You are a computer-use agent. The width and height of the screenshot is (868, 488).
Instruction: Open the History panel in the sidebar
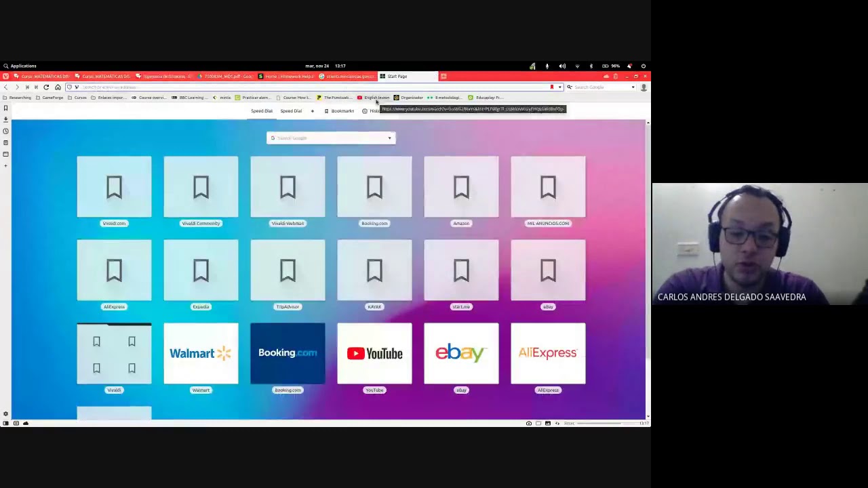[5, 131]
